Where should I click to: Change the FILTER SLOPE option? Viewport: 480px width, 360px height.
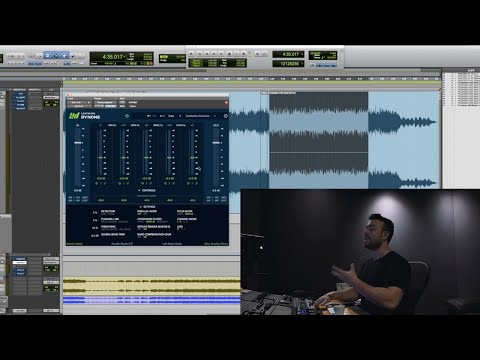point(185,212)
